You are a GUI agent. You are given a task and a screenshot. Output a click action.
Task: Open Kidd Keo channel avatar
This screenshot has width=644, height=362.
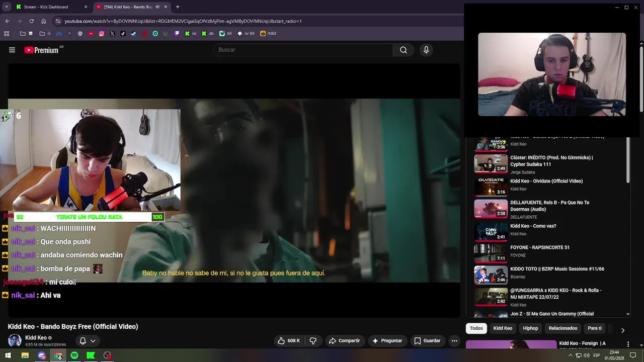pyautogui.click(x=15, y=340)
